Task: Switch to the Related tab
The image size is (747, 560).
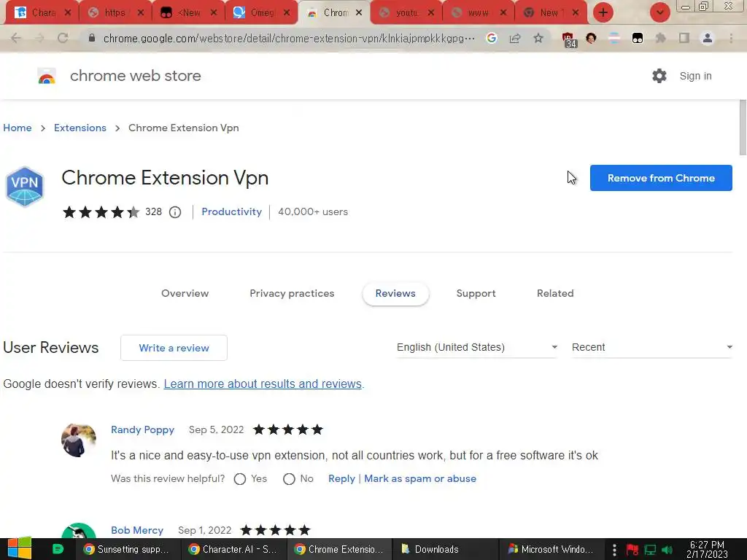Action: point(555,293)
